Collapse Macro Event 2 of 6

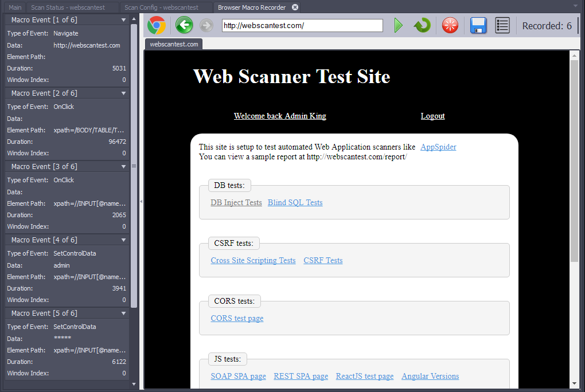coord(123,93)
